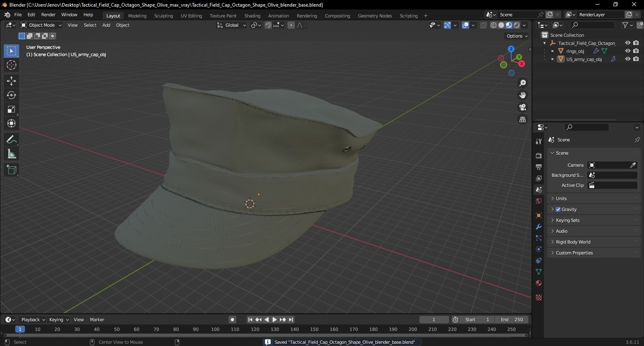Switch to wireframe viewport shading
The image size is (644, 346).
[493, 25]
